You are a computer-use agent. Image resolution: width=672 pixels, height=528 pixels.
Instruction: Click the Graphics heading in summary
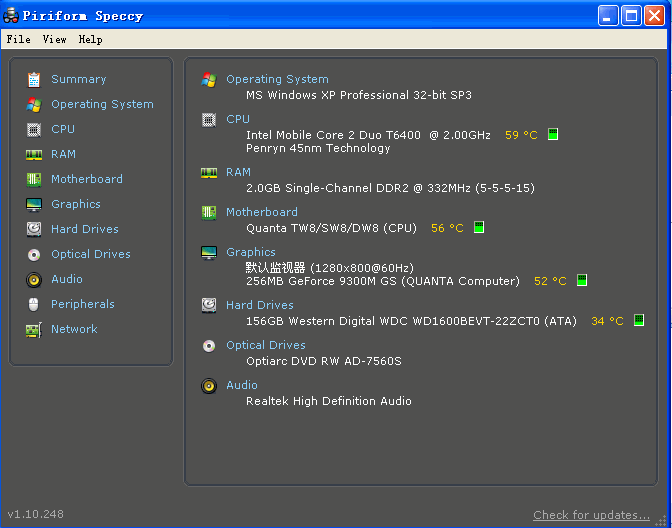point(251,252)
